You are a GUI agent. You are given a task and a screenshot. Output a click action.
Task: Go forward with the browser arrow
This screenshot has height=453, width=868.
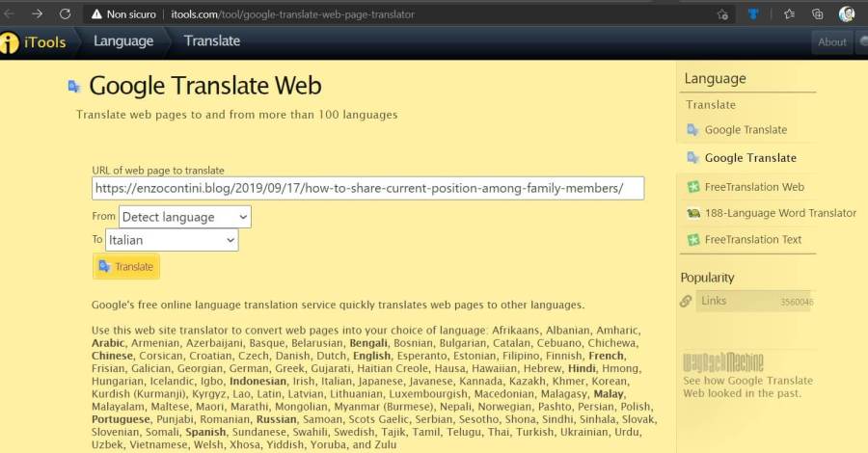click(37, 14)
